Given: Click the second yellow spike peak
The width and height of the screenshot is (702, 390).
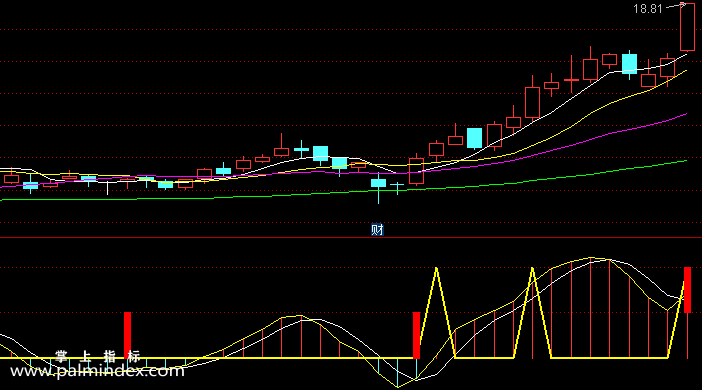Looking at the screenshot, I should (532, 269).
